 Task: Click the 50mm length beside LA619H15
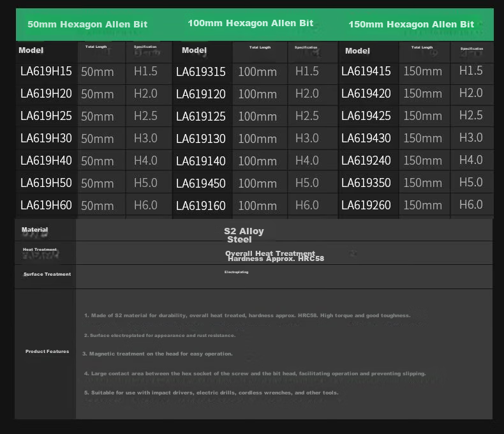pyautogui.click(x=98, y=71)
